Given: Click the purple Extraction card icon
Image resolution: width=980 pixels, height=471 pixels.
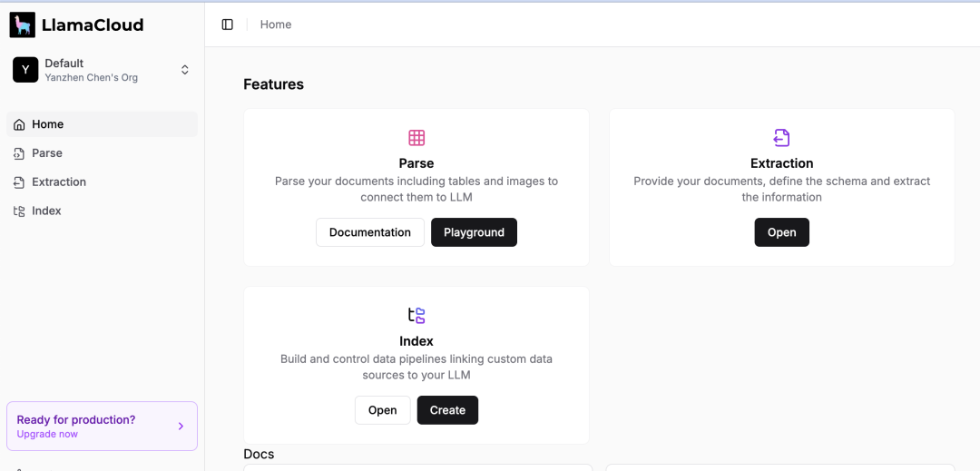Looking at the screenshot, I should (781, 137).
